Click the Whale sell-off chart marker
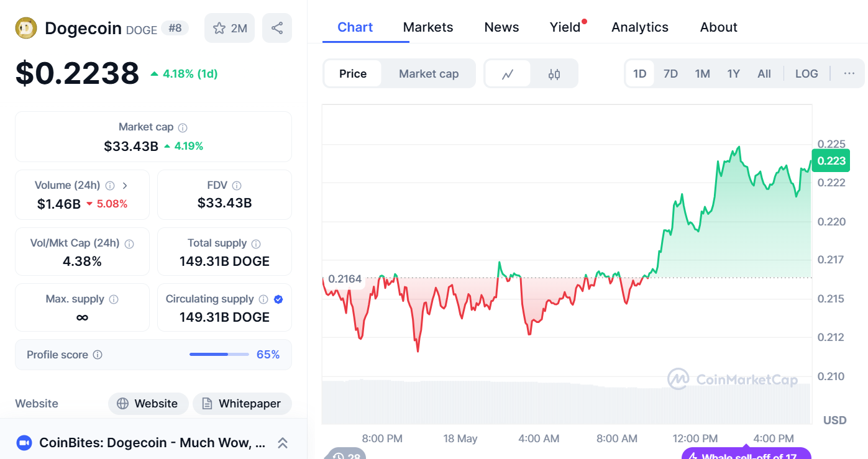The width and height of the screenshot is (868, 459). 746,455
